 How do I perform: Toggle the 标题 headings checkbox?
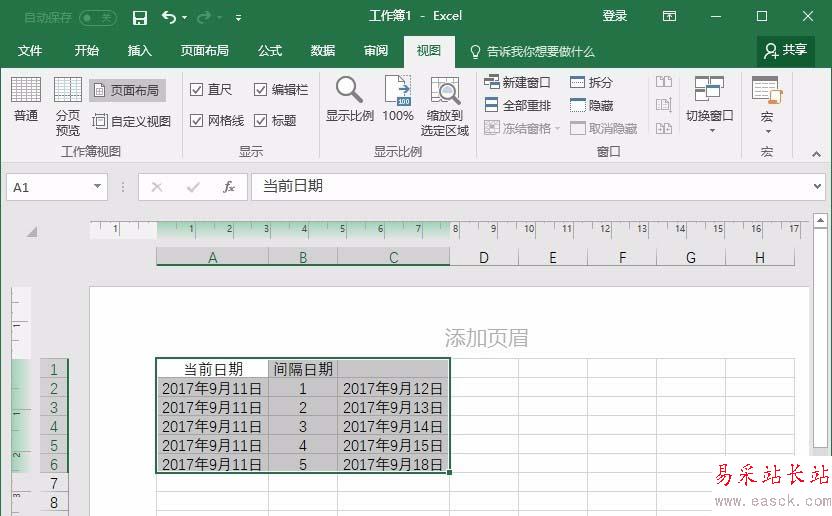pos(260,121)
